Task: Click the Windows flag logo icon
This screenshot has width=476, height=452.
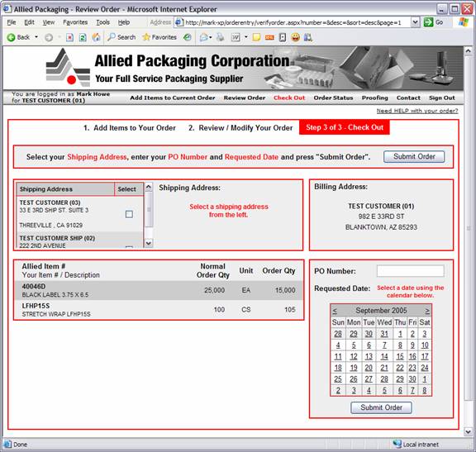Action: coord(464,22)
